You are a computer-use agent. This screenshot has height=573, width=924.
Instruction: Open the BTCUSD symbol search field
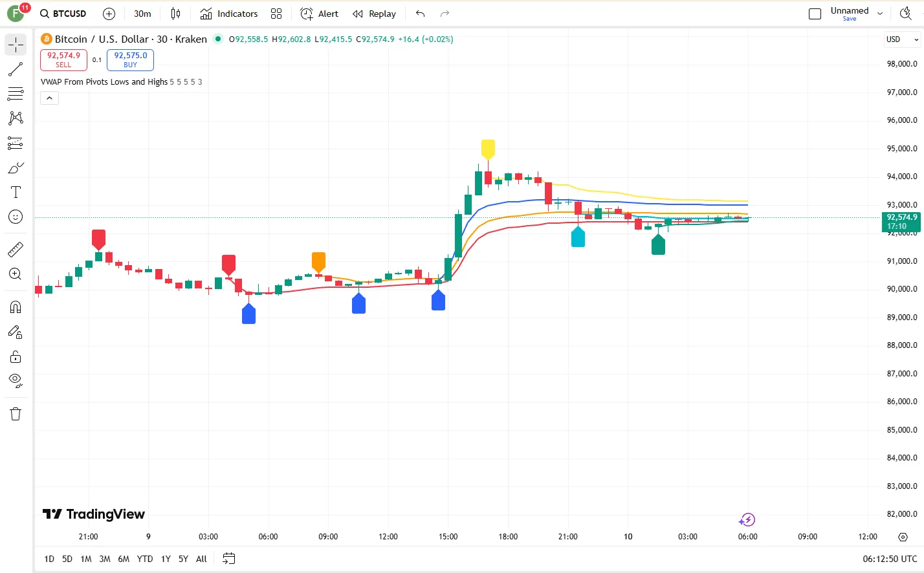point(63,14)
